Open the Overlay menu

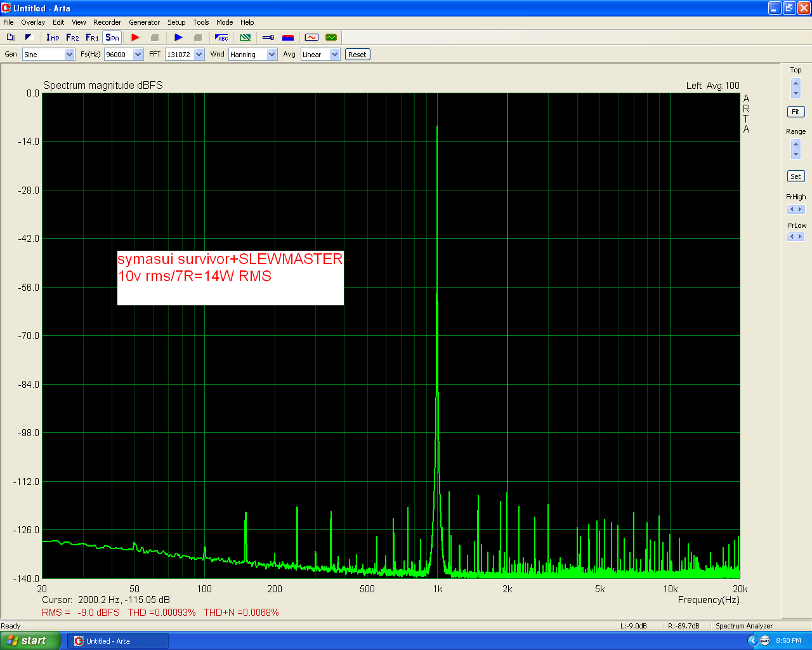coord(33,22)
